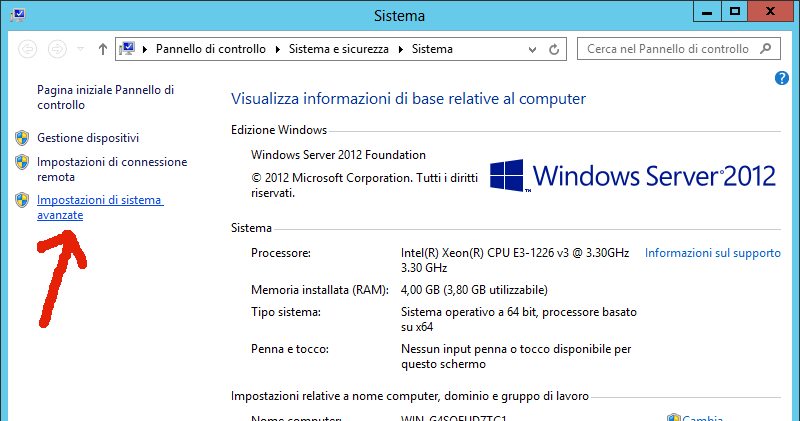
Task: Maximize the Sistema window
Action: (735, 11)
